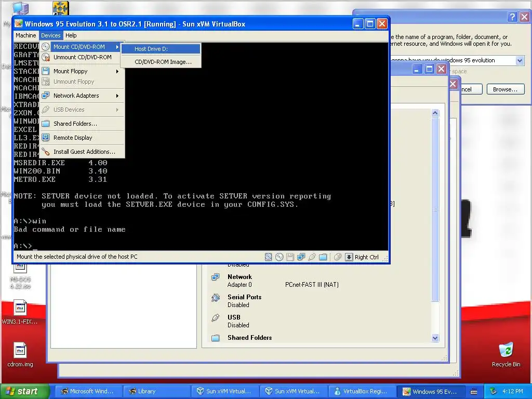Expand the Mount Floppy submenu arrow
This screenshot has width=532, height=399.
click(x=117, y=71)
